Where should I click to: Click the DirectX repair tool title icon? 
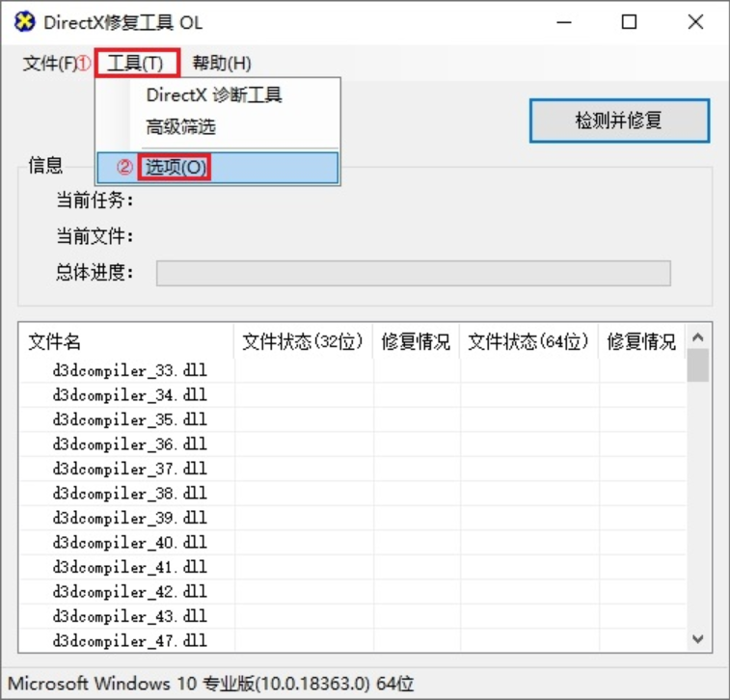pyautogui.click(x=24, y=22)
